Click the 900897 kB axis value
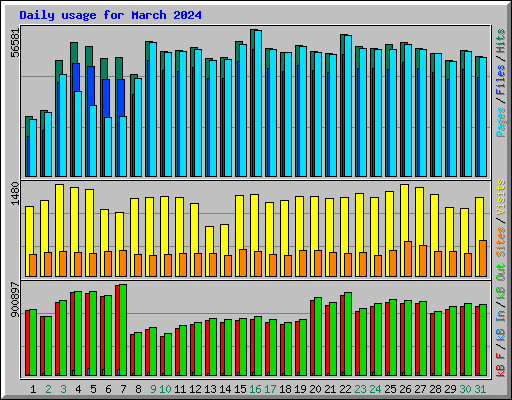 tap(15, 300)
